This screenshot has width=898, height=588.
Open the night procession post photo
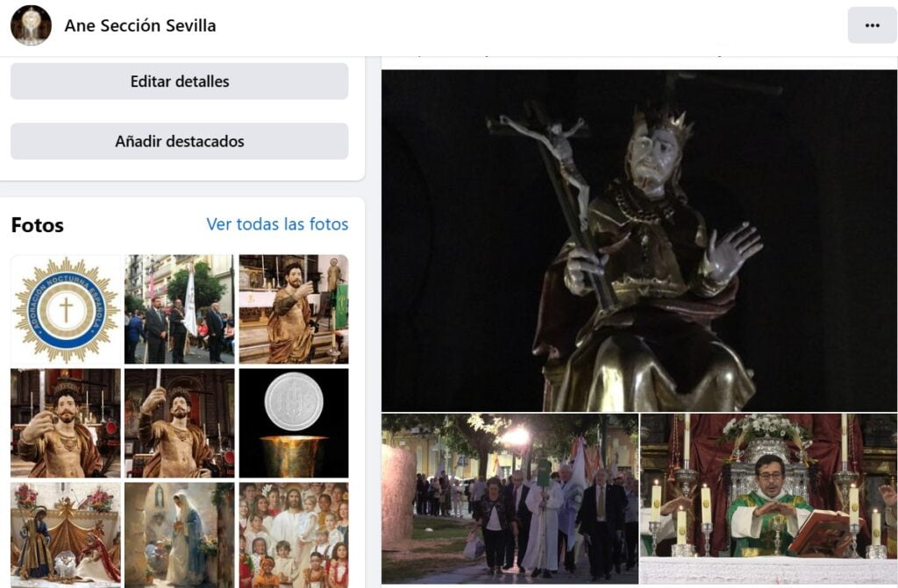(510, 498)
